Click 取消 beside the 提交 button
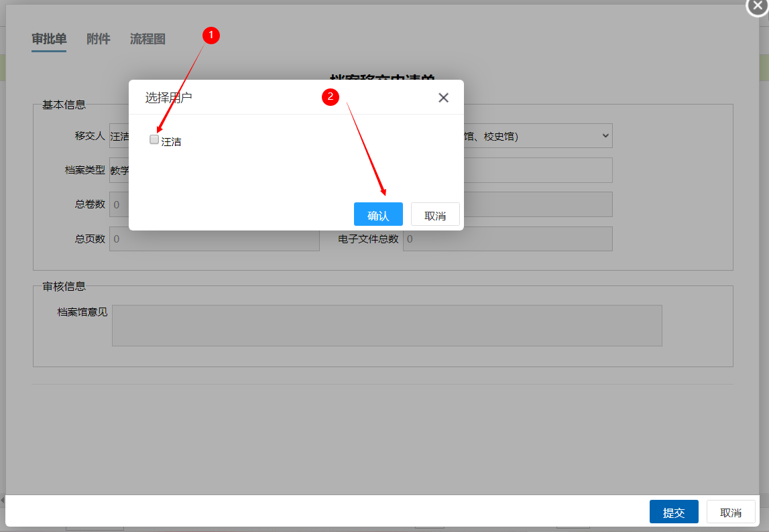Screen dimensions: 769x532 coord(731,513)
